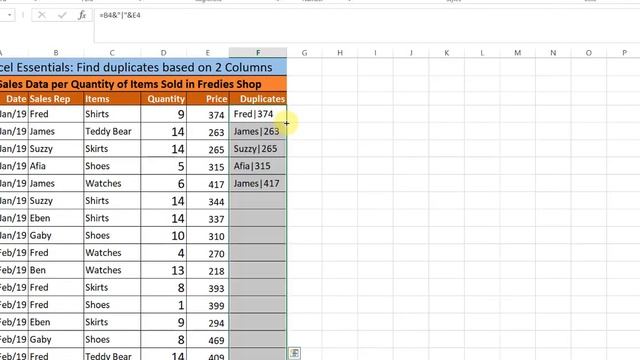Click 'Shoes' in Afia's row
Screen dimensions: 640x360
112,166
